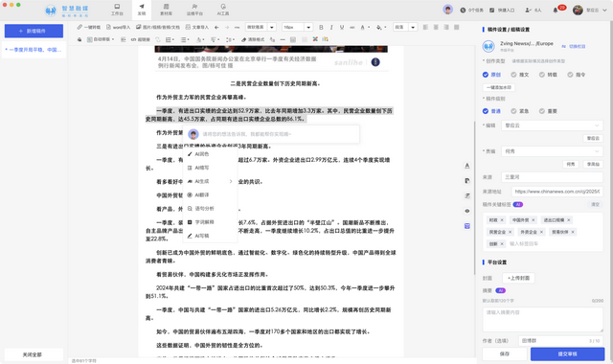The image size is (613, 364).
Task: Click the 关闭全部 button
Action: click(34, 354)
